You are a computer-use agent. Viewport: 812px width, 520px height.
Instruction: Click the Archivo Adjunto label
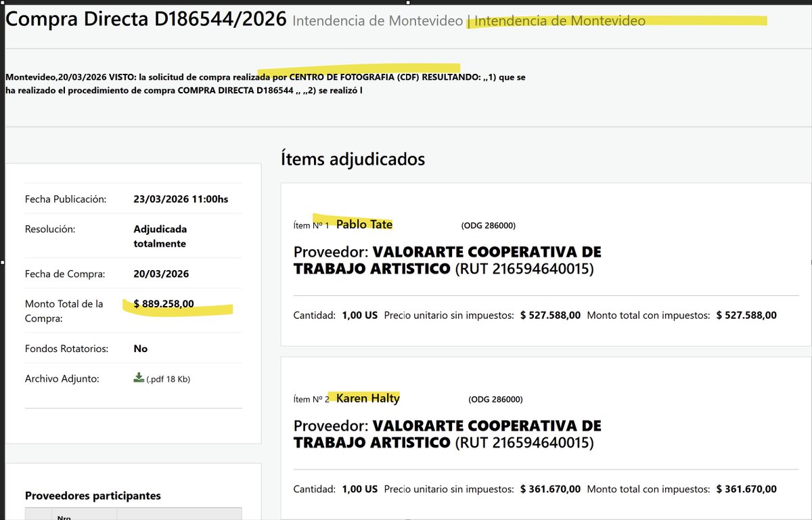pos(62,378)
